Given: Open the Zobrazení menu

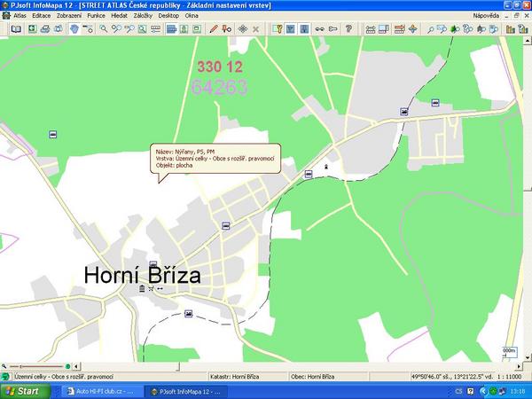Looking at the screenshot, I should 69,16.
